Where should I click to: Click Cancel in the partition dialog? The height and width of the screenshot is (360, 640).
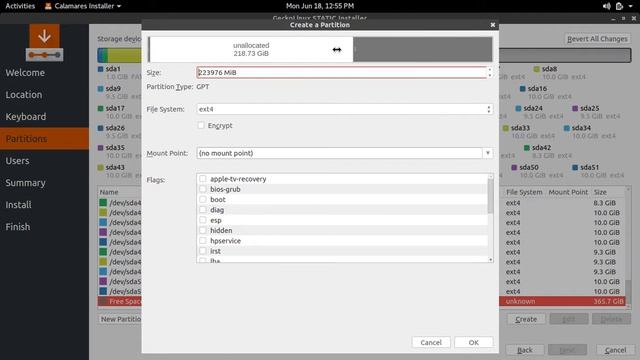(x=431, y=342)
